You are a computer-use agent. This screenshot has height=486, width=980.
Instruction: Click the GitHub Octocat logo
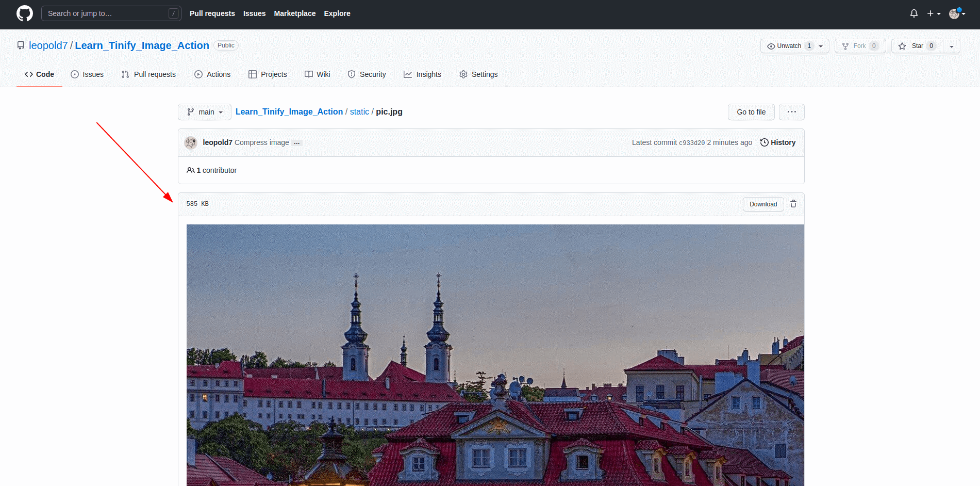(24, 13)
